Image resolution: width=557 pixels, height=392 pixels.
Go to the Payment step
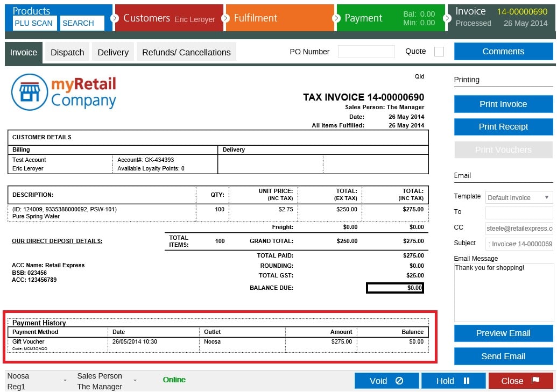pyautogui.click(x=391, y=18)
